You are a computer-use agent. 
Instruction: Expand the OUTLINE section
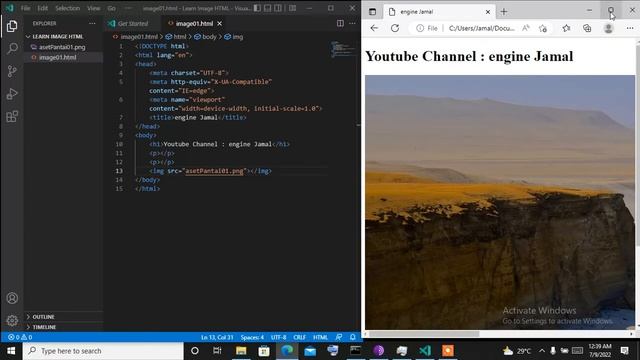pos(43,317)
